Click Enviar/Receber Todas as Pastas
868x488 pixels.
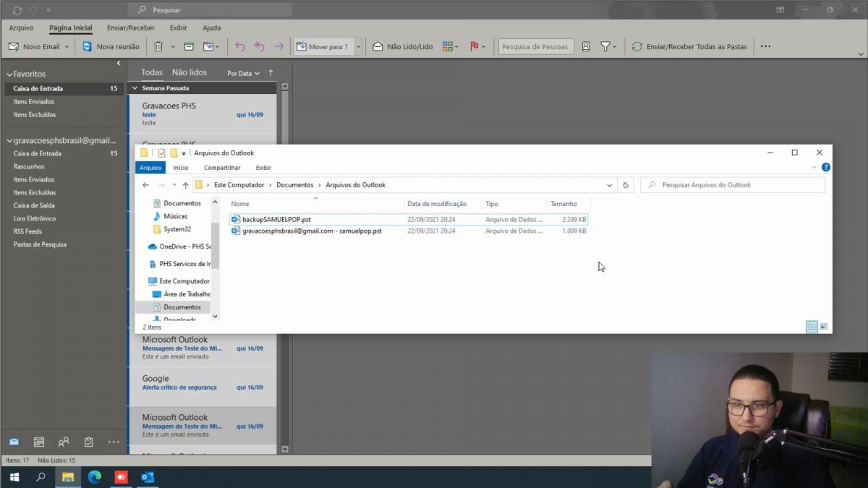tap(689, 46)
